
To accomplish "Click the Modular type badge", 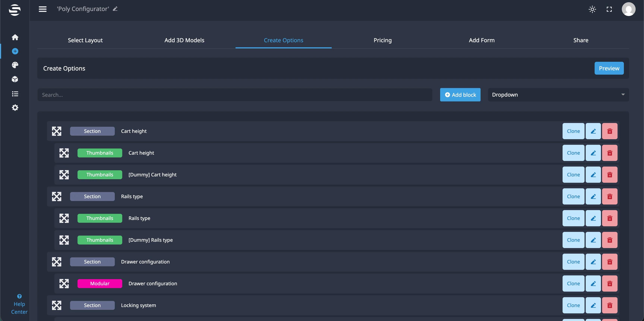I will (x=100, y=284).
